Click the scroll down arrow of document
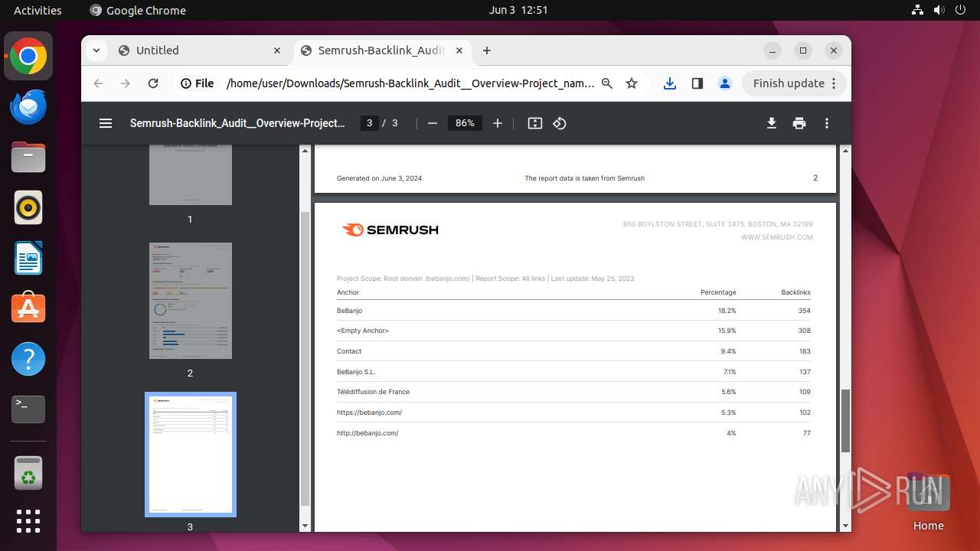This screenshot has height=551, width=980. [x=845, y=526]
